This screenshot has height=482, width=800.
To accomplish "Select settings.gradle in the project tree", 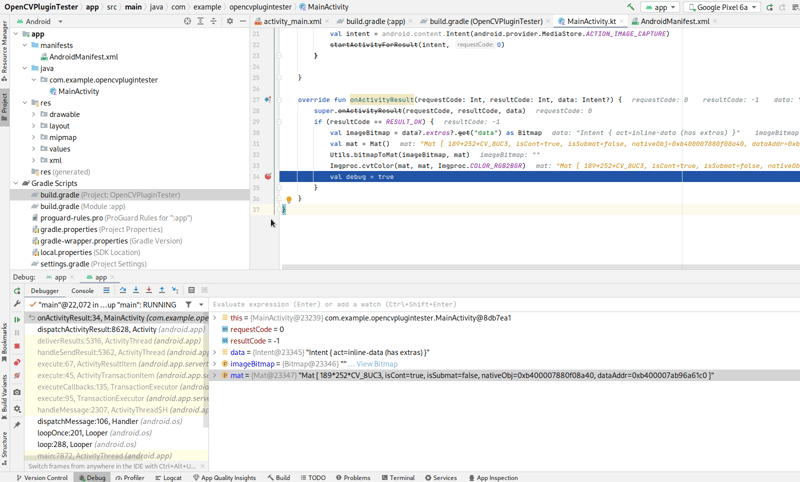I will (64, 264).
